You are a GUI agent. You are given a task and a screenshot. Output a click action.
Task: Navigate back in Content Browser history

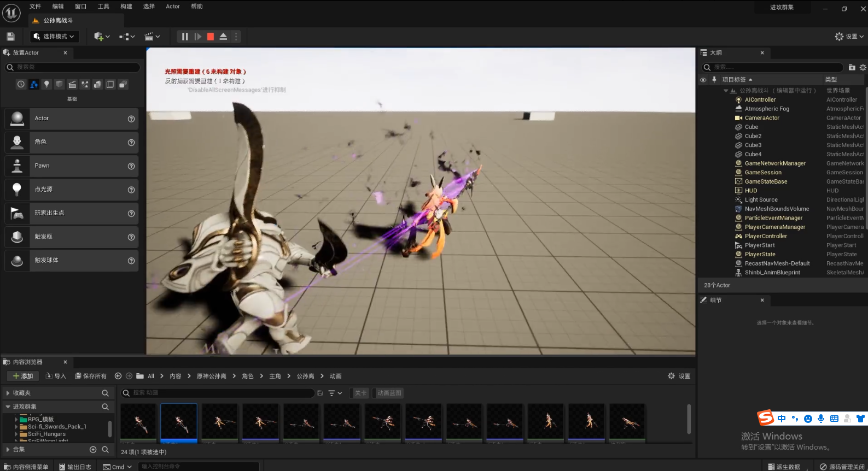(x=118, y=376)
